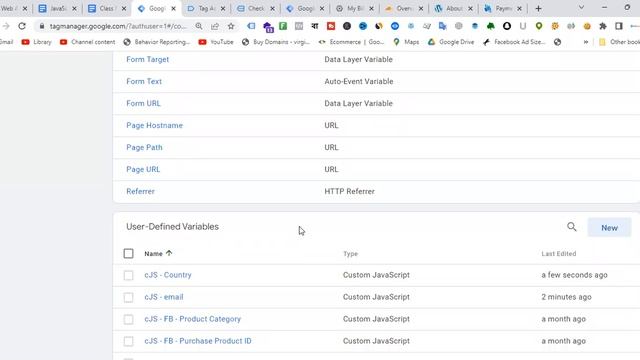Click the purple stacked extension icon
Image resolution: width=640 pixels, height=360 pixels.
point(268,27)
